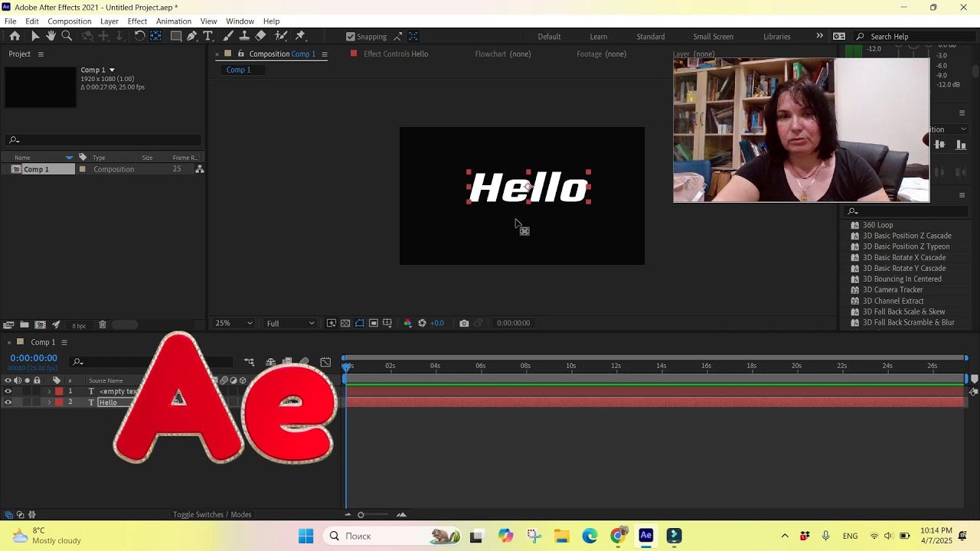Image resolution: width=980 pixels, height=551 pixels.
Task: Switch to the Learn workspace
Action: coord(599,37)
